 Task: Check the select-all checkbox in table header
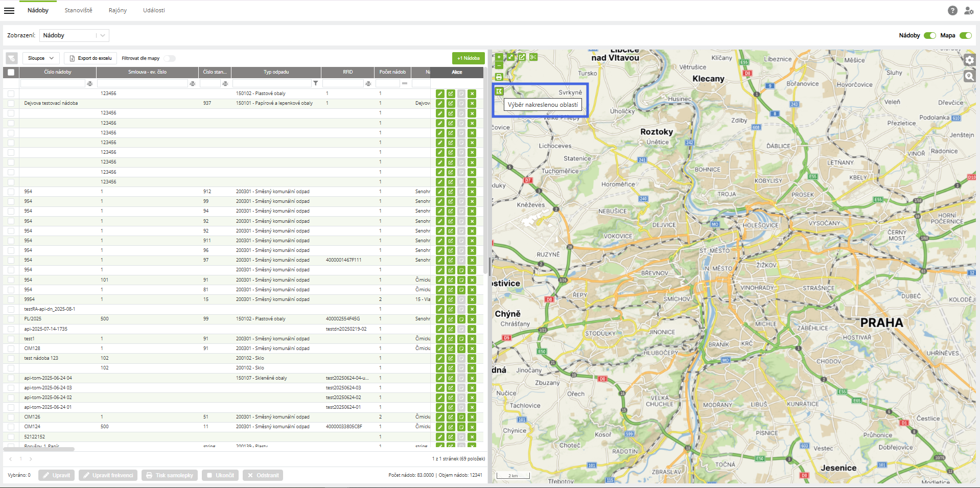click(x=11, y=72)
